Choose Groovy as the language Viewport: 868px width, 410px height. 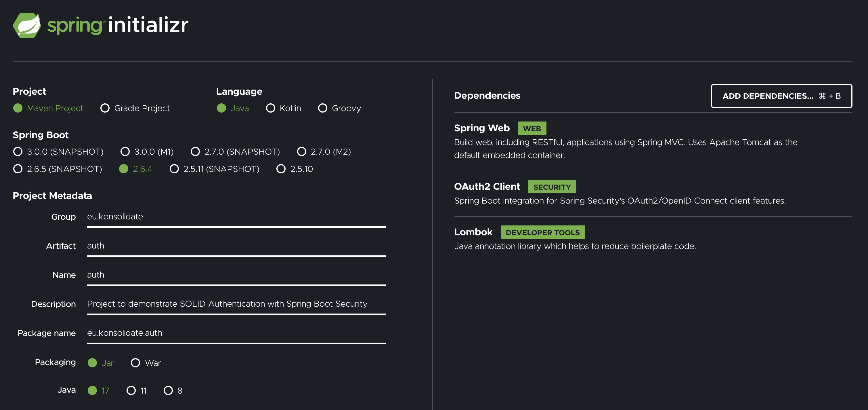340,108
